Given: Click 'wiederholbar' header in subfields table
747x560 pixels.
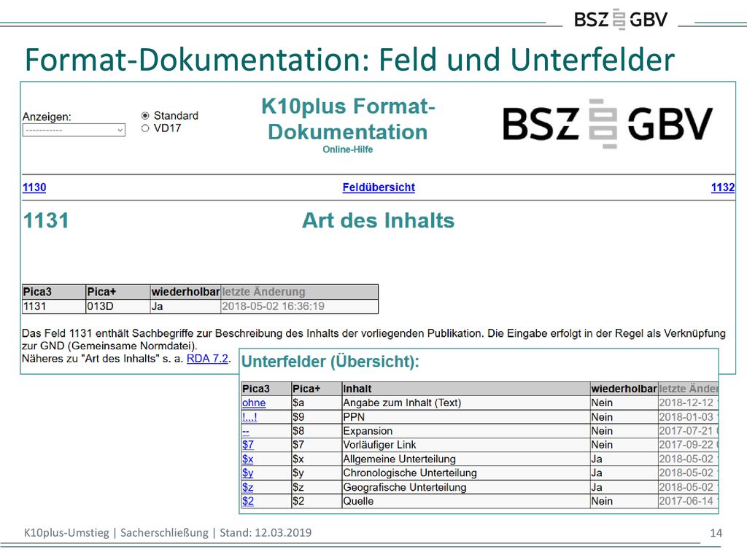Looking at the screenshot, I should 624,389.
